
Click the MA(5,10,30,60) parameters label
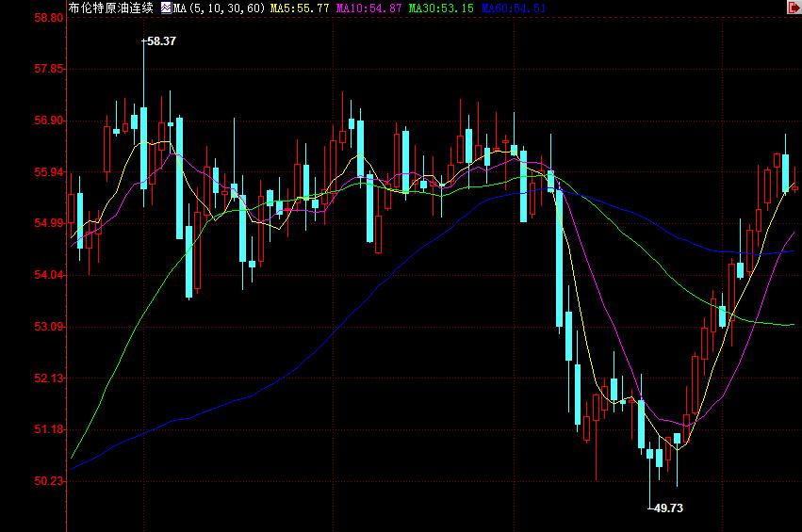(x=220, y=8)
